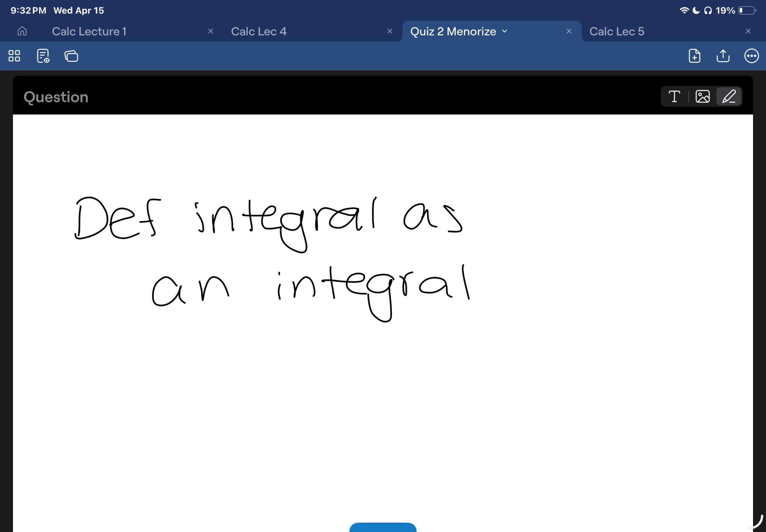Close the Calc Lecture 1 tab
766x532 pixels.
click(210, 31)
